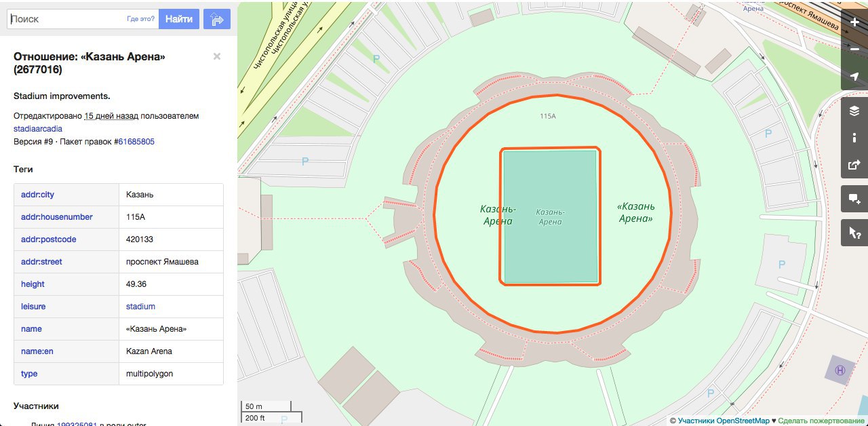
Task: Open the addr:housenumber tag key link
Action: (x=57, y=217)
